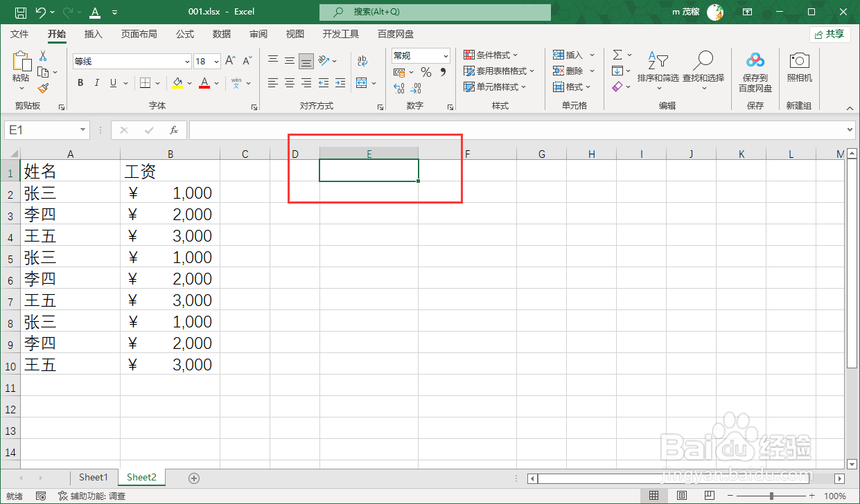Click the Save icon in title bar
Image resolution: width=860 pixels, height=504 pixels.
point(21,12)
